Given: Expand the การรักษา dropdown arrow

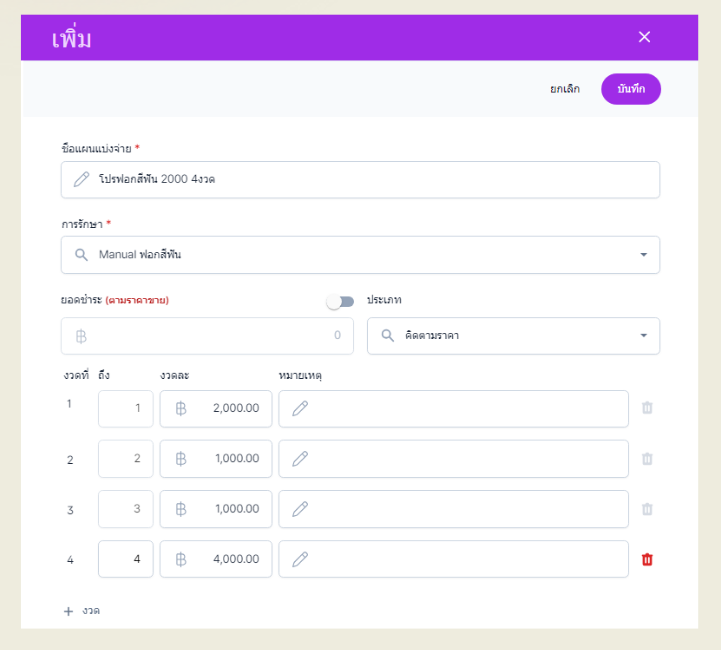Looking at the screenshot, I should click(x=643, y=255).
